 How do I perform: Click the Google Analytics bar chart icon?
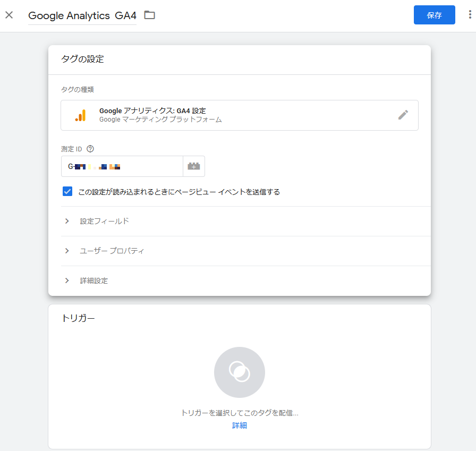click(x=80, y=115)
